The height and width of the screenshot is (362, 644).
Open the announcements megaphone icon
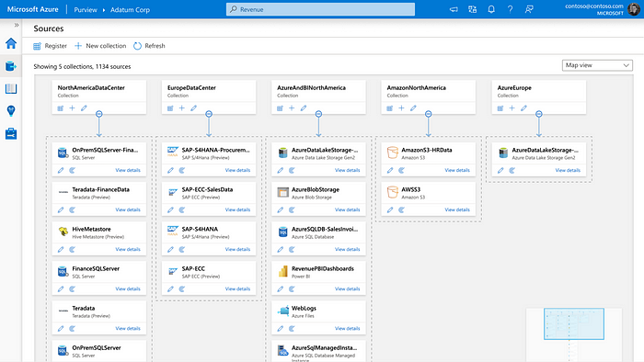pyautogui.click(x=454, y=9)
